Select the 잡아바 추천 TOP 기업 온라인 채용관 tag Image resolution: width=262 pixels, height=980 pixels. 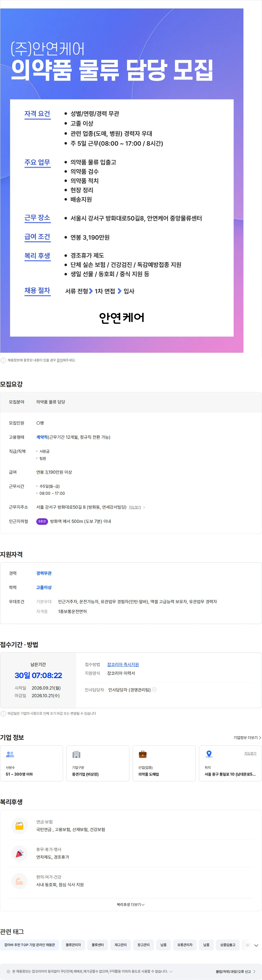[30, 945]
